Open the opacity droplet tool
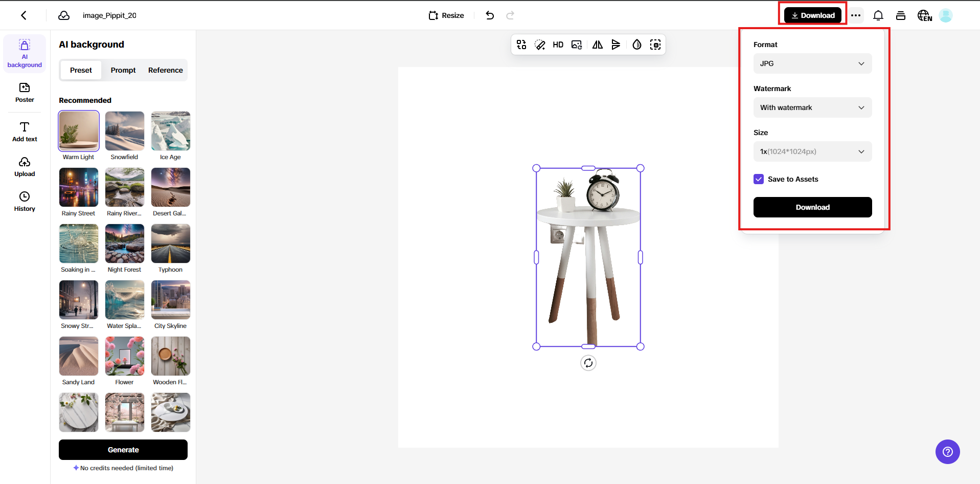The width and height of the screenshot is (980, 484). [x=637, y=45]
